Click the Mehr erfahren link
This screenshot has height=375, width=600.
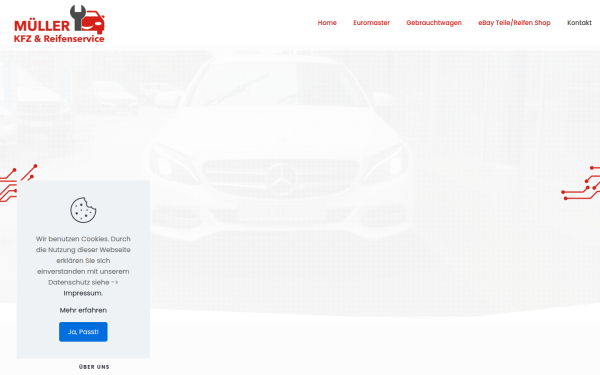[x=83, y=310]
